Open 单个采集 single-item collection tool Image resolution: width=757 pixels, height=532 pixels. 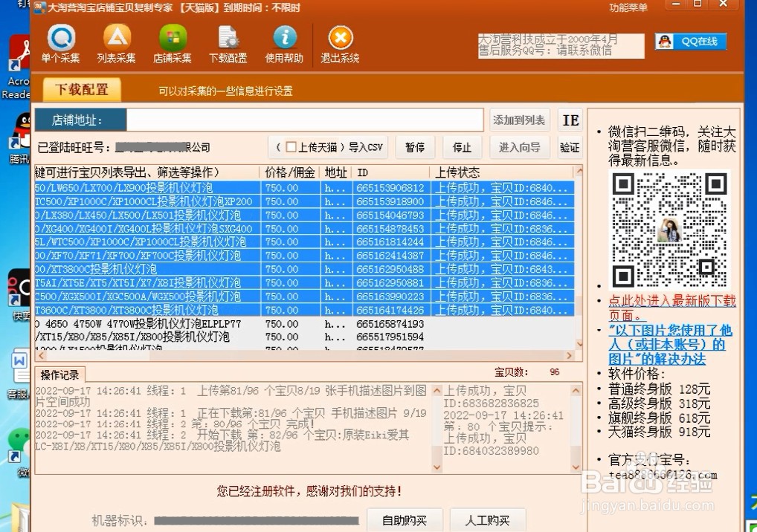tap(60, 45)
